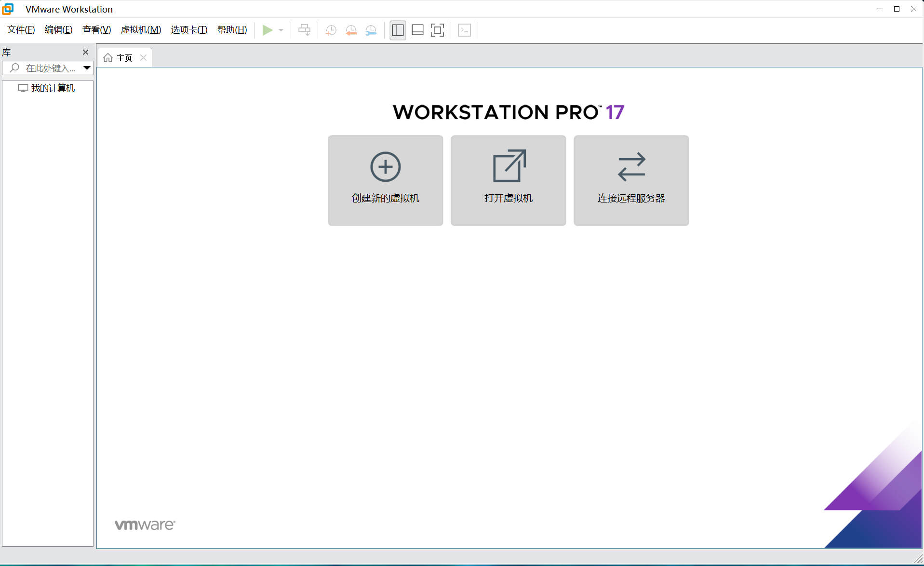Minimize the VMware Workstation window
924x566 pixels.
click(x=880, y=9)
